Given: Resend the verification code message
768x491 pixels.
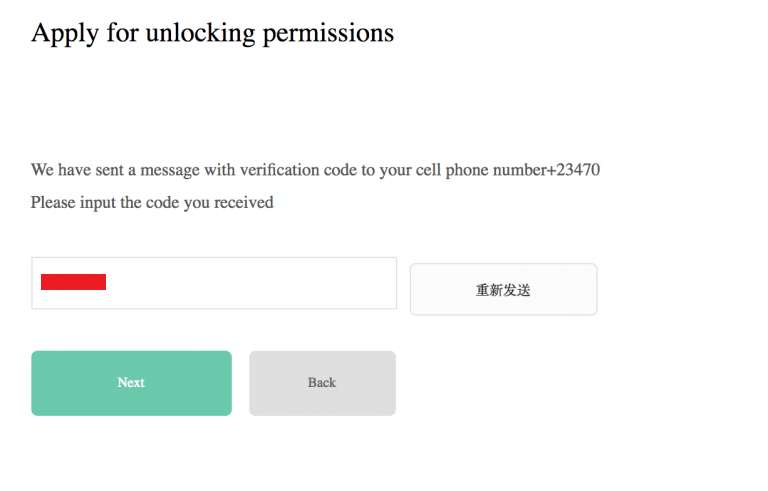Looking at the screenshot, I should pos(503,290).
